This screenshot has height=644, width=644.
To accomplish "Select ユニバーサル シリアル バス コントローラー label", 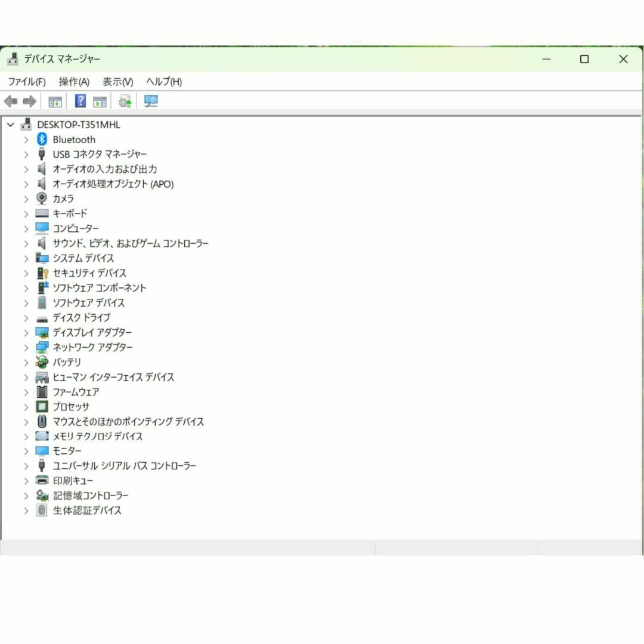I will point(125,466).
